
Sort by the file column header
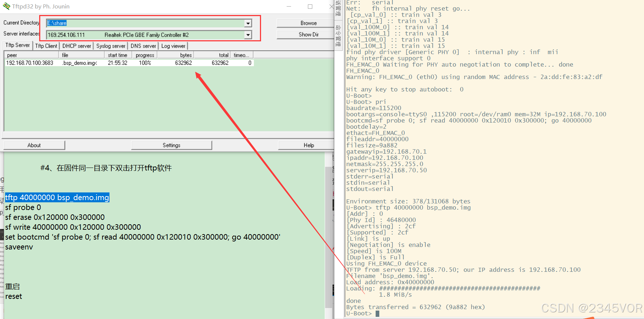tap(82, 55)
